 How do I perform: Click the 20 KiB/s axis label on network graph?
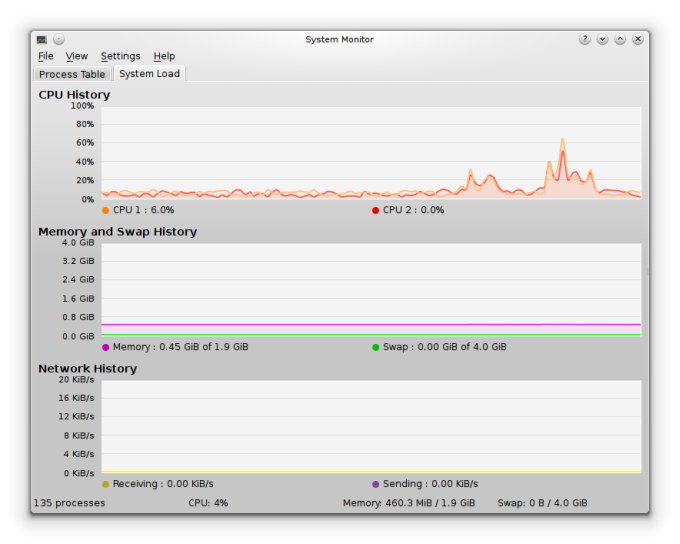point(76,380)
